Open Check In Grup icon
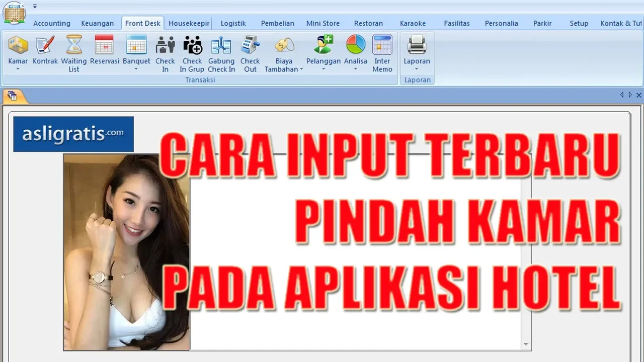This screenshot has height=362, width=644. pos(192,45)
